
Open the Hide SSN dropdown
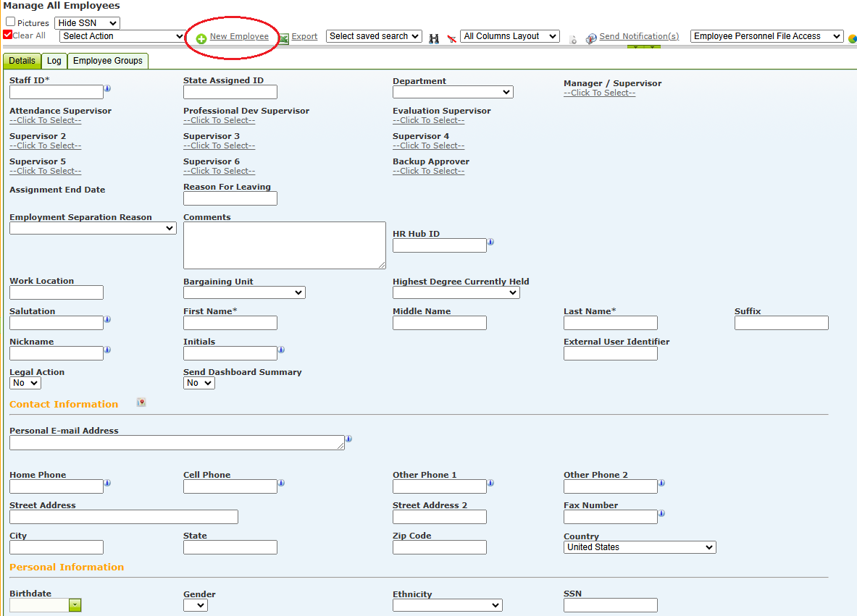tap(87, 23)
